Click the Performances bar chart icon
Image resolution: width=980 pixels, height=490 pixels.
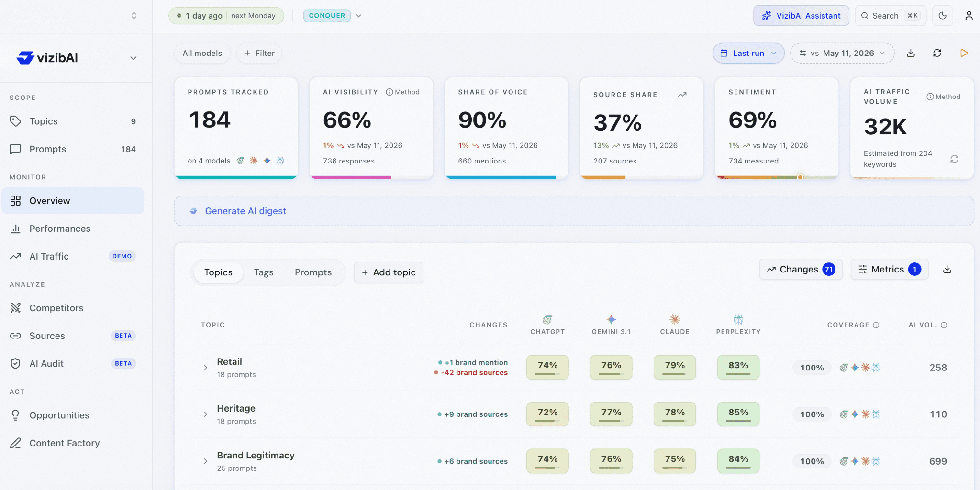pos(15,229)
